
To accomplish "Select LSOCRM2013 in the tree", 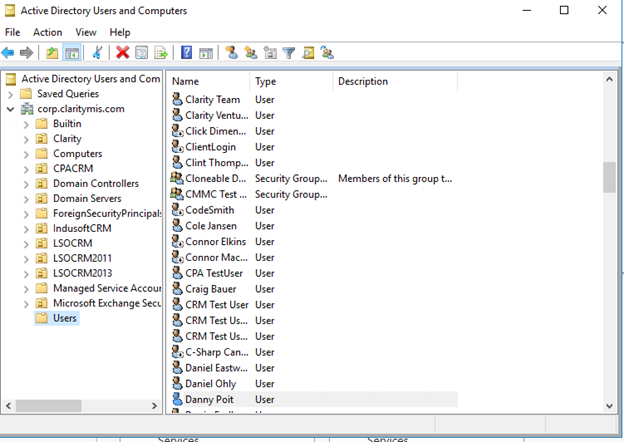I will [82, 273].
